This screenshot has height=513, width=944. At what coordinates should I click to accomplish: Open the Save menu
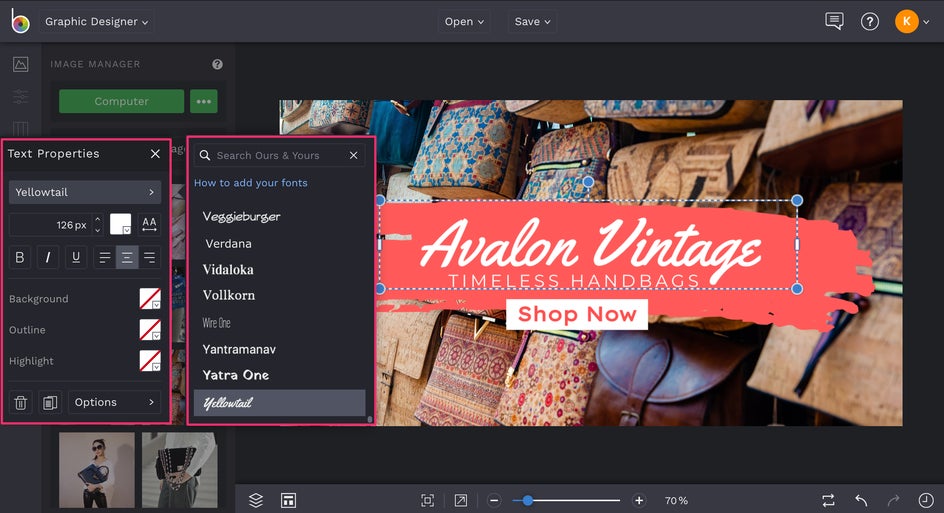pos(532,22)
